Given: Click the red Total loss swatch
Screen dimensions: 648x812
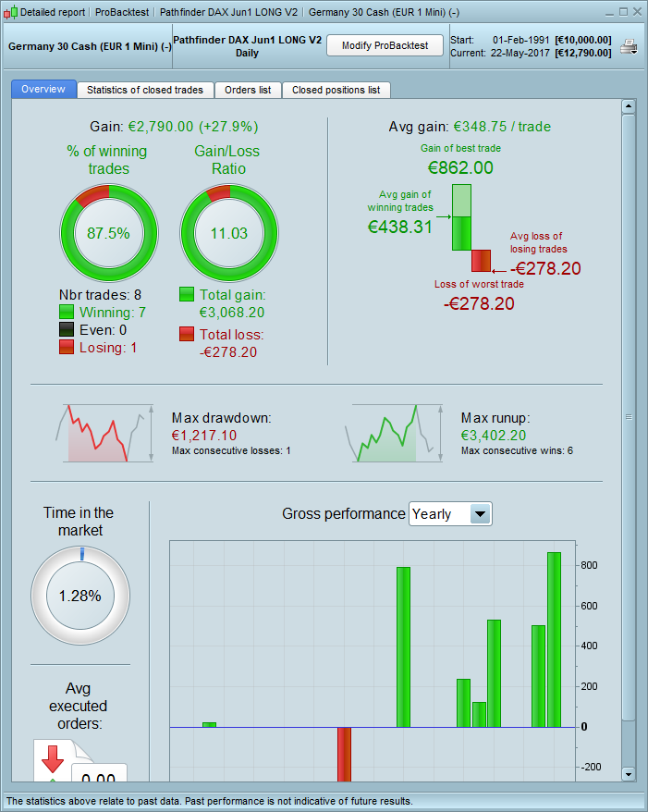Looking at the screenshot, I should (187, 334).
